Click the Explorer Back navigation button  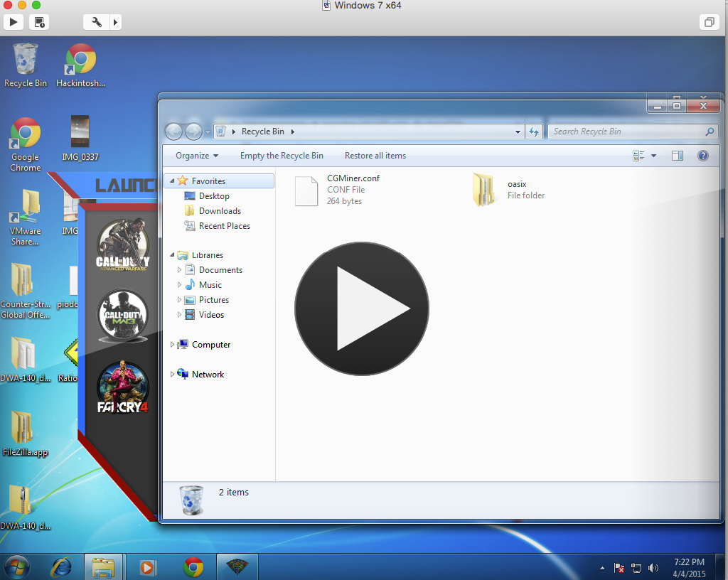pos(173,131)
